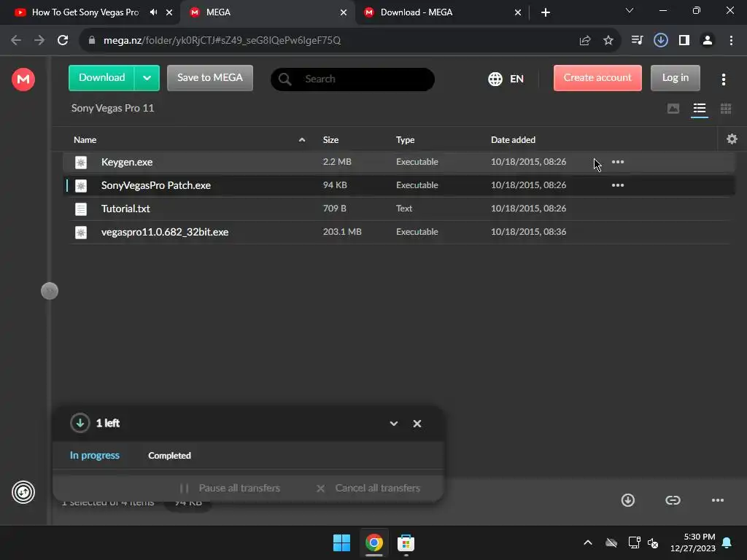Open tab search chevron
747x560 pixels.
[x=630, y=10]
